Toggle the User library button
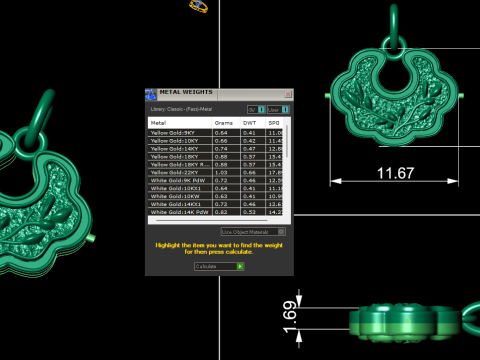480x360 pixels. (278, 109)
